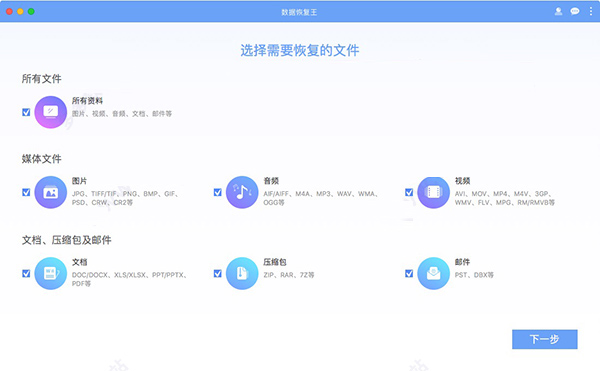Screen dimensions: 600x371
Task: Click the format list starting with JPG、TIFF/TIF
Action: 126,198
